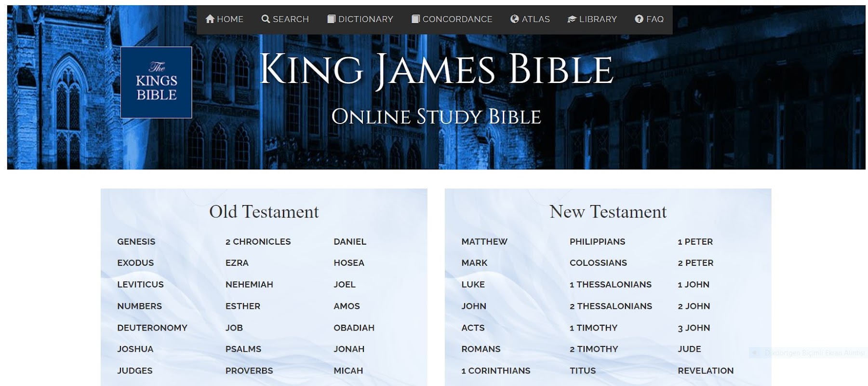Open the book of Job

click(234, 328)
